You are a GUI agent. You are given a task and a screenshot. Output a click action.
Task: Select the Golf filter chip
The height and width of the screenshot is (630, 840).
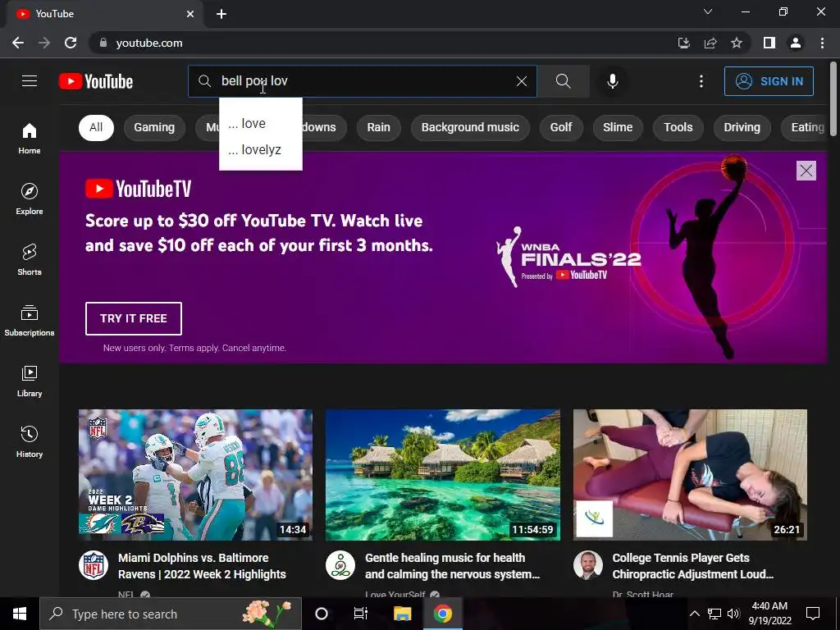pyautogui.click(x=561, y=127)
